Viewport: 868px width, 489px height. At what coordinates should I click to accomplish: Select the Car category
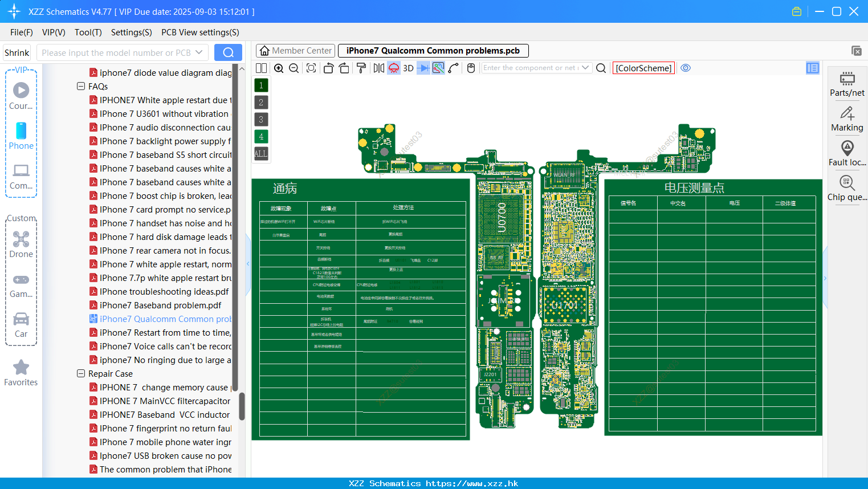[x=21, y=325]
